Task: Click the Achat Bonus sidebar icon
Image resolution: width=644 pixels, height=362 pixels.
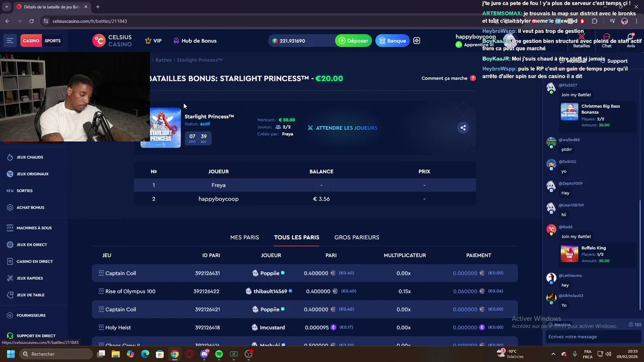Action: tap(10, 208)
